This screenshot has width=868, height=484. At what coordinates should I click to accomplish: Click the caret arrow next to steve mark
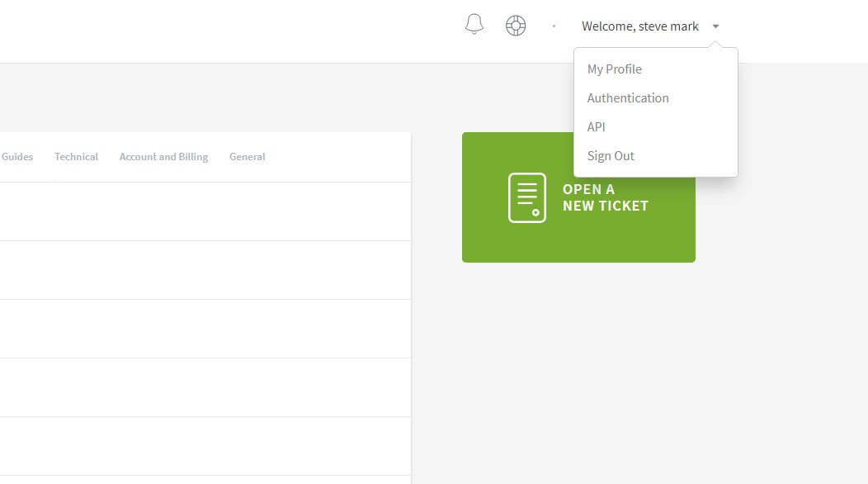(x=715, y=26)
